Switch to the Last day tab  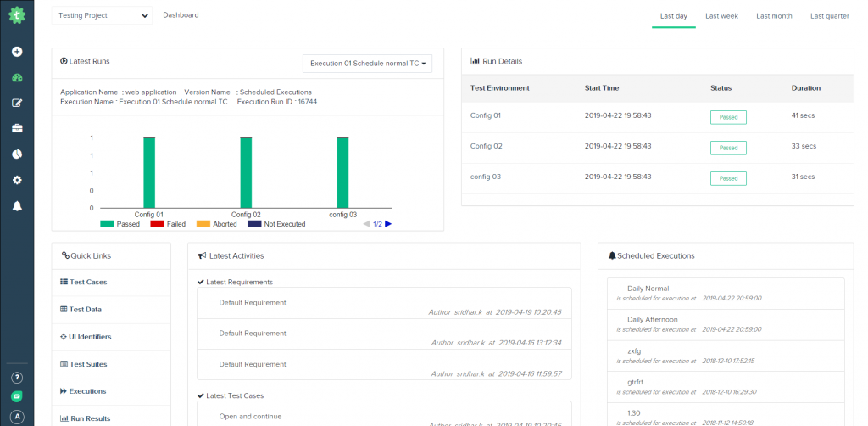tap(674, 16)
